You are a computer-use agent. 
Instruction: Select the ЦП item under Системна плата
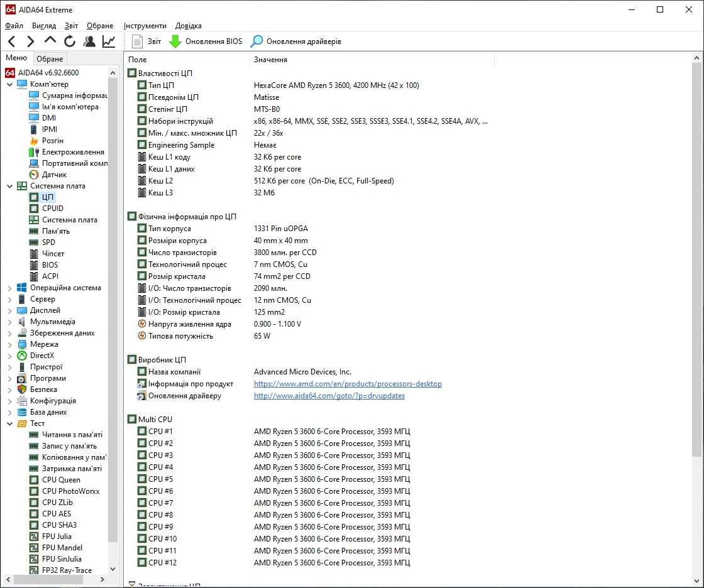point(41,197)
